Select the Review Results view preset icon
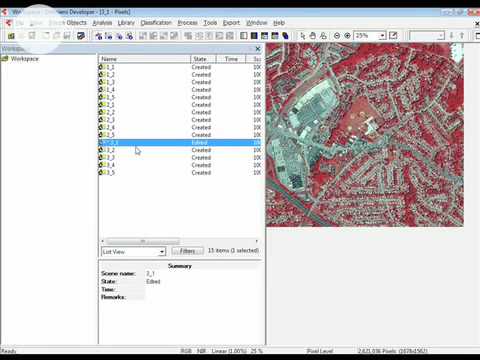Image resolution: width=480 pixels, height=360 pixels. [x=119, y=36]
